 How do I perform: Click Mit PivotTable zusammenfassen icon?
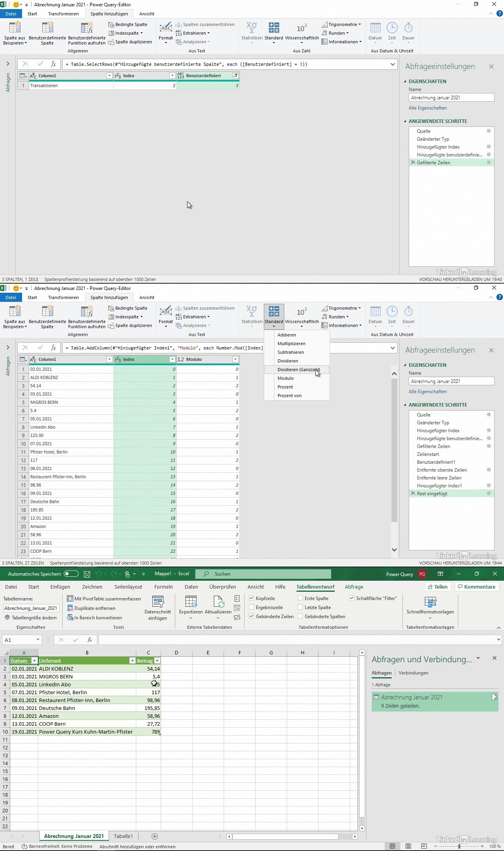point(70,598)
